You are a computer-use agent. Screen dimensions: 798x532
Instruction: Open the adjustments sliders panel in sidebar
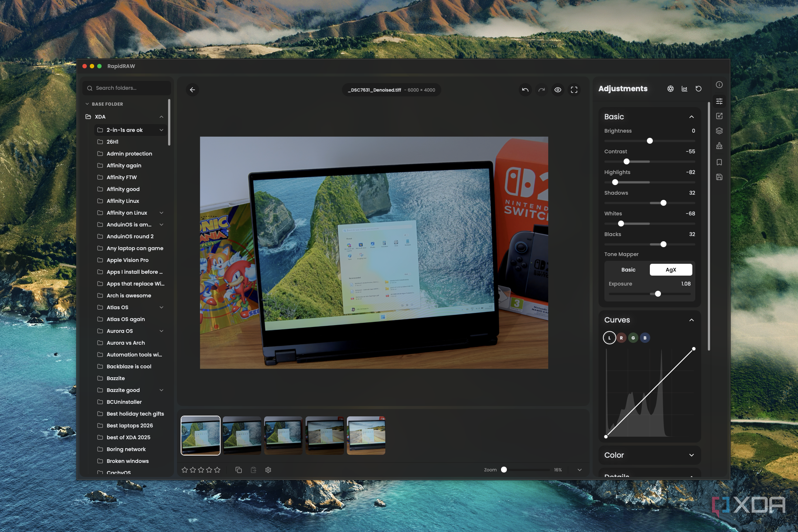[719, 101]
